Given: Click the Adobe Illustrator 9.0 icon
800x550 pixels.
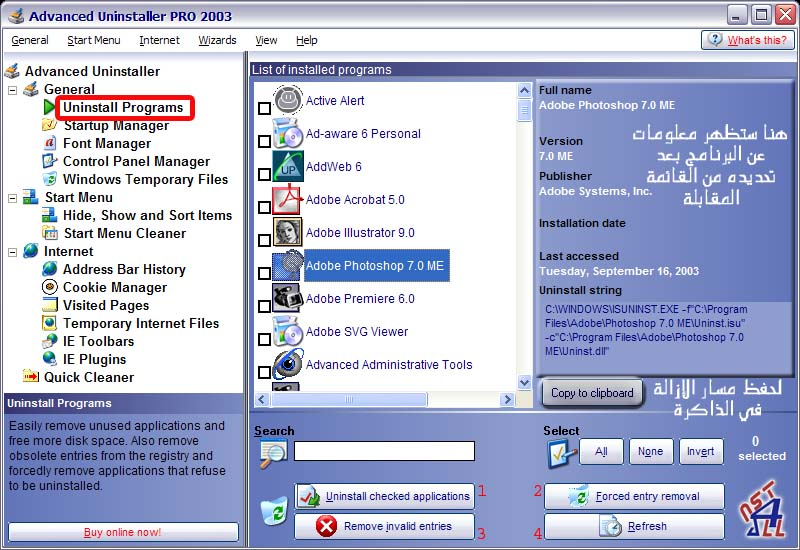Looking at the screenshot, I should click(x=288, y=232).
